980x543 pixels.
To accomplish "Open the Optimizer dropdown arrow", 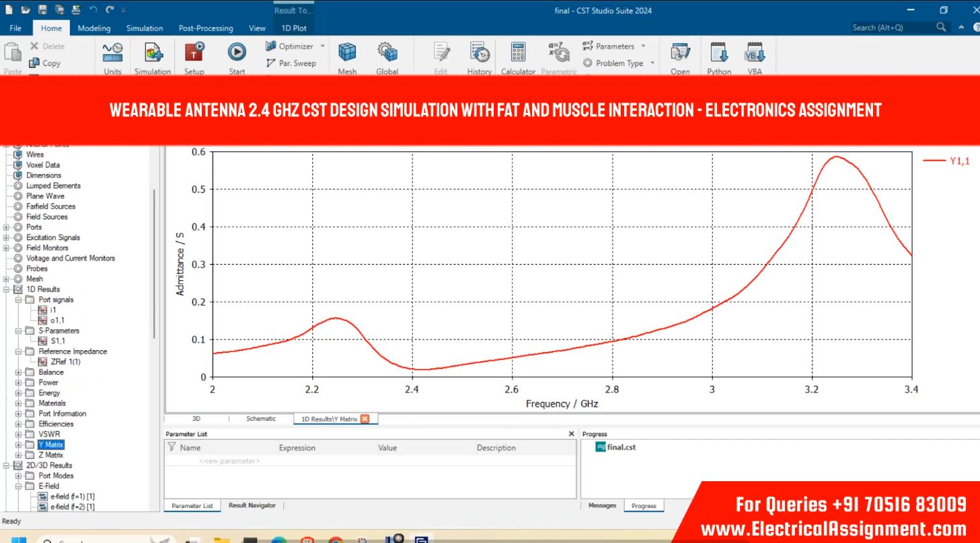I will click(322, 46).
